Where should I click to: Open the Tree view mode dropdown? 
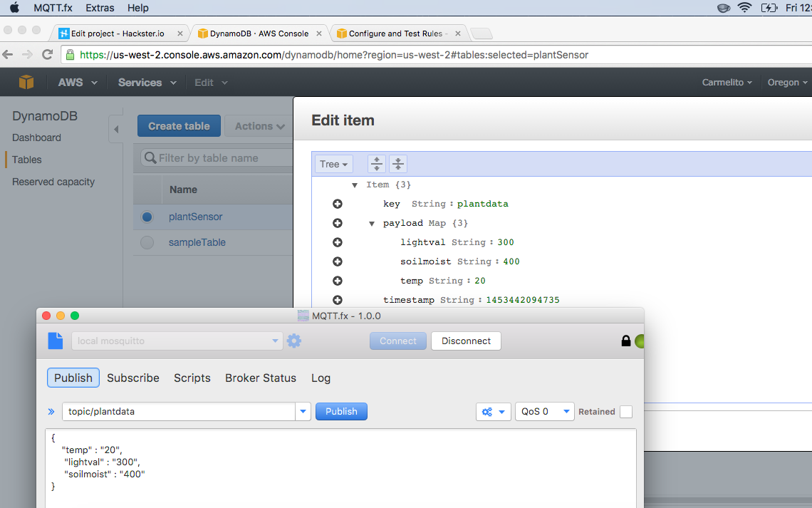pos(334,164)
